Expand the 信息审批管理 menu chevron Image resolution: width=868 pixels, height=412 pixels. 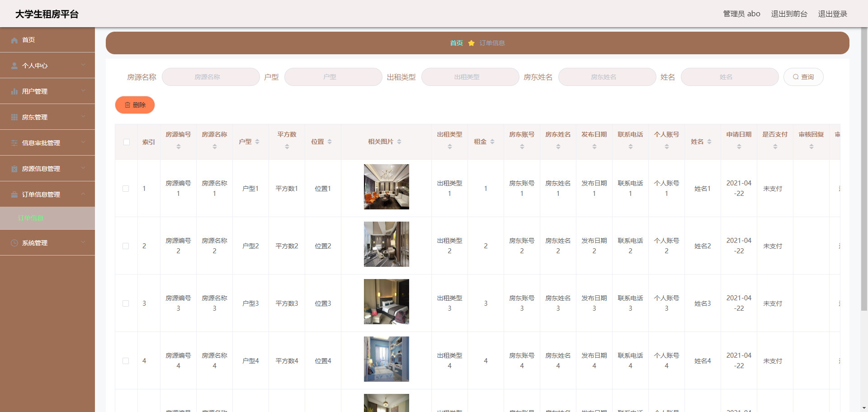click(83, 142)
